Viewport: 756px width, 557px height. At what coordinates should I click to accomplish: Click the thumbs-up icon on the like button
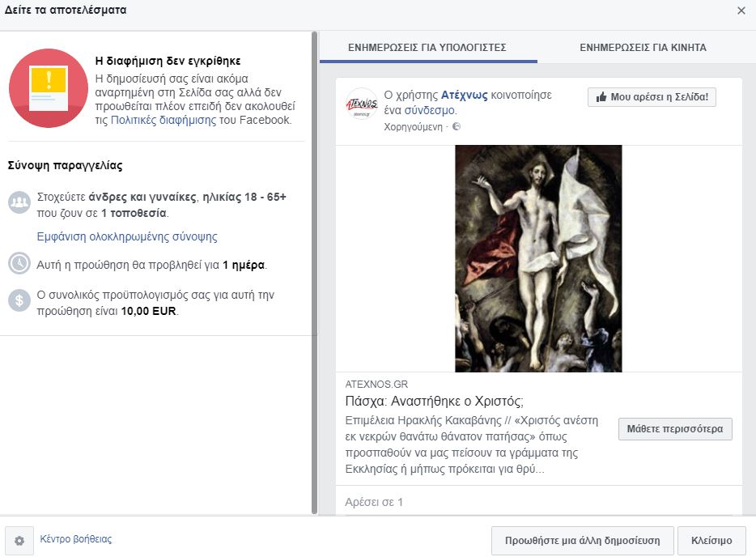[602, 96]
